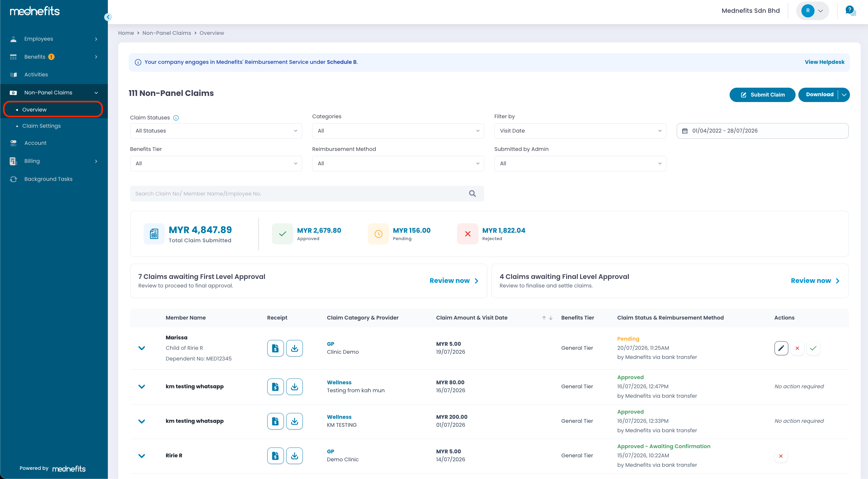Open the All Statuses dropdown
Viewport: 868px width, 479px height.
[216, 131]
